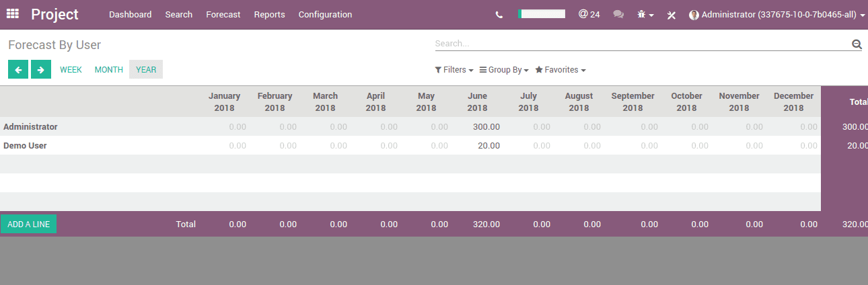This screenshot has height=285, width=868.
Task: Open the Forecast menu
Action: [x=223, y=14]
